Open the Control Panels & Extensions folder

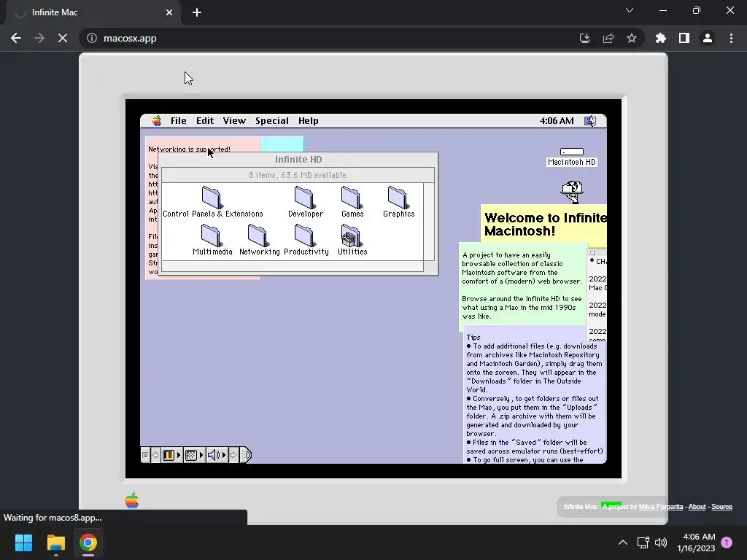pos(212,203)
